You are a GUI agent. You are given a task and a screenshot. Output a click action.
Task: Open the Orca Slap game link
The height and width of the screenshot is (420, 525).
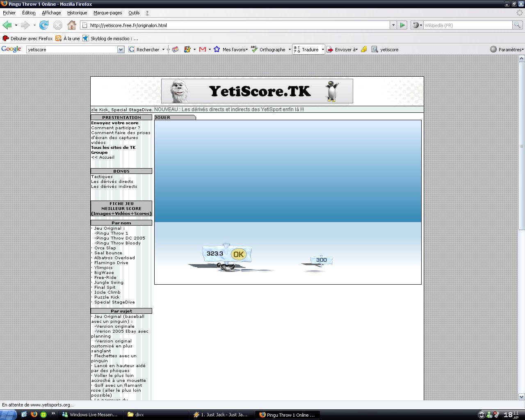pos(105,248)
